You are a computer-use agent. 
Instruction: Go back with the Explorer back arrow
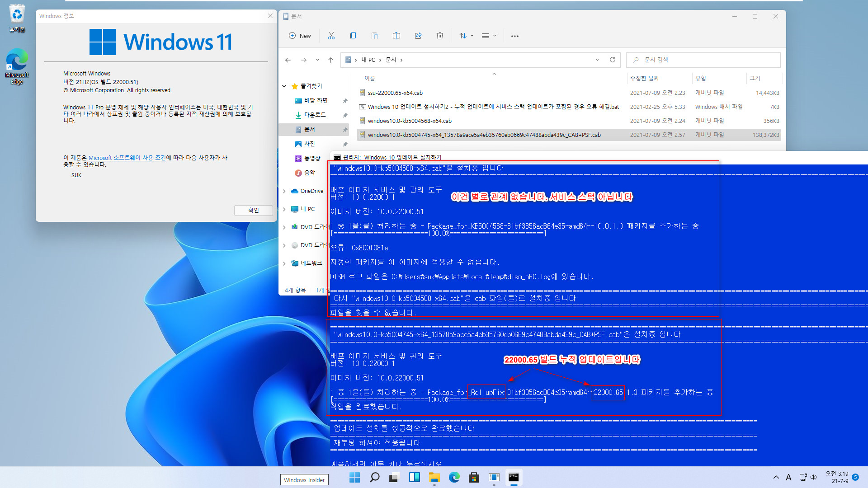click(288, 60)
